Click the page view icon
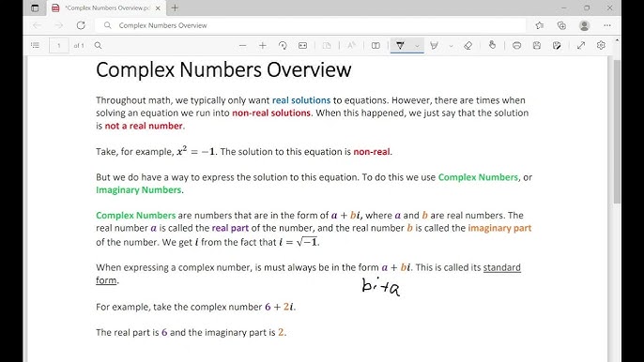The image size is (644, 362). click(x=327, y=46)
